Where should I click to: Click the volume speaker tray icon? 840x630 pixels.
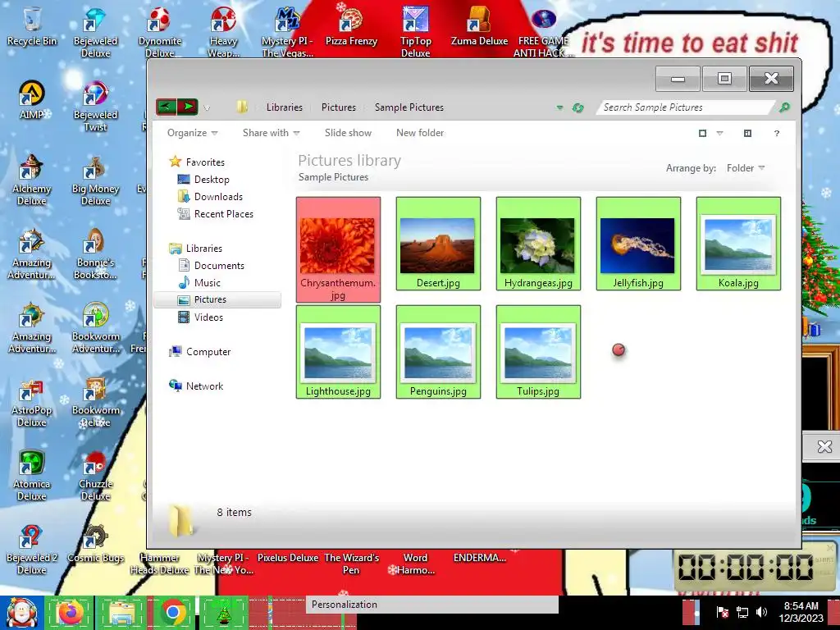(761, 612)
